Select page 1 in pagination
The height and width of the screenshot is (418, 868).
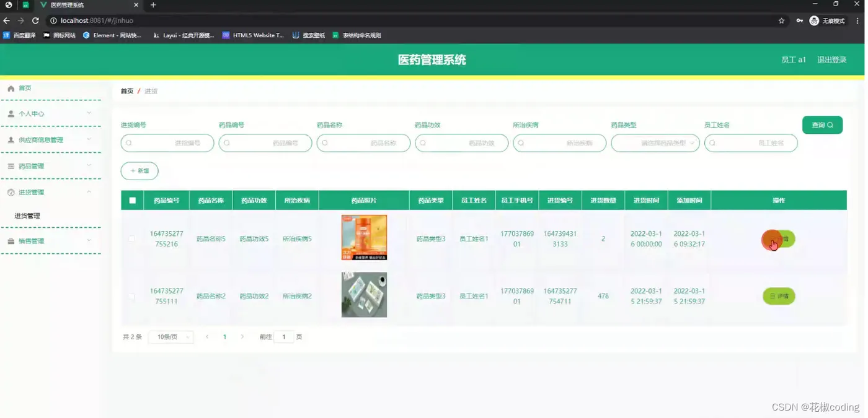[x=224, y=337]
